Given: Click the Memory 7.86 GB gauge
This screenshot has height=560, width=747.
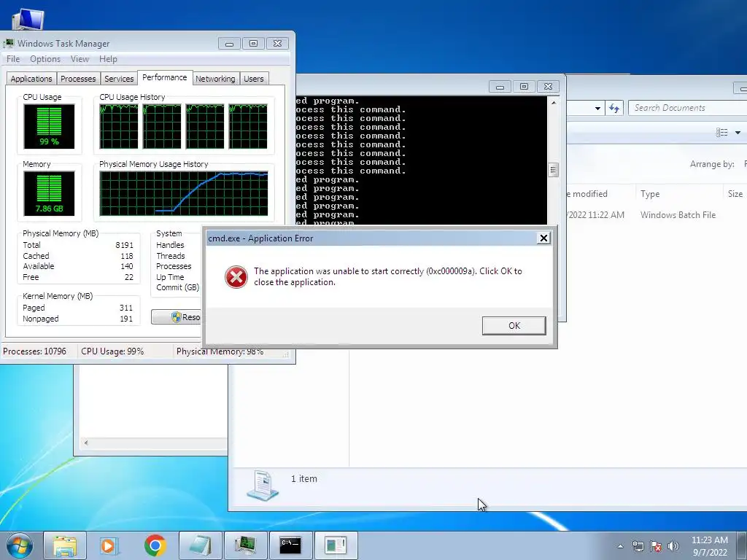Looking at the screenshot, I should click(49, 193).
